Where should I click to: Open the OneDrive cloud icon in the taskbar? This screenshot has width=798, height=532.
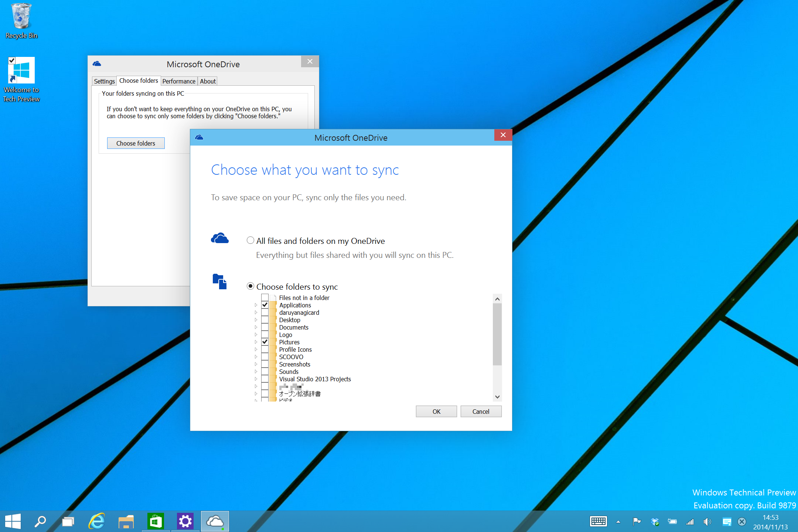coord(215,521)
